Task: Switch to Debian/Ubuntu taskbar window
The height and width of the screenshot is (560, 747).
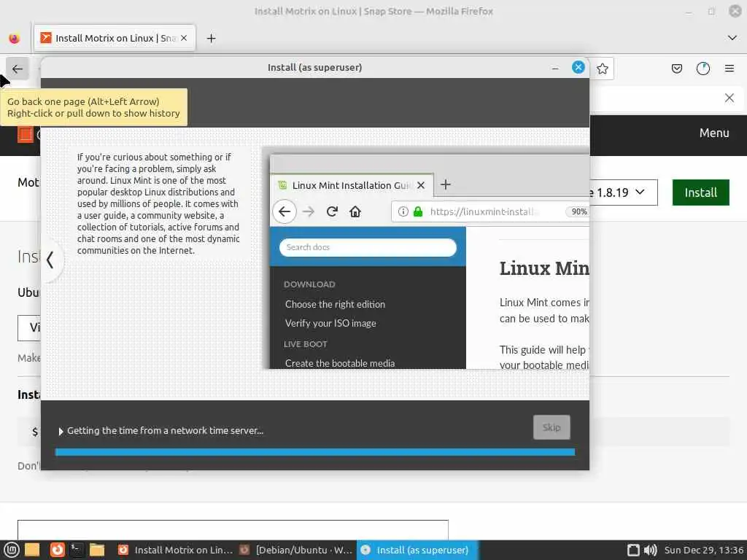Action: tap(296, 550)
